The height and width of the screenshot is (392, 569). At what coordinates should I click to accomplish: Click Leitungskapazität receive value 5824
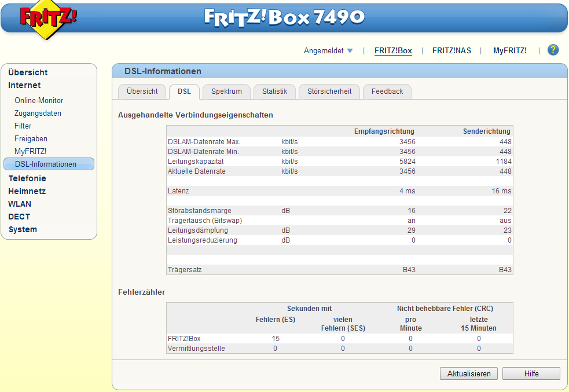pyautogui.click(x=407, y=162)
